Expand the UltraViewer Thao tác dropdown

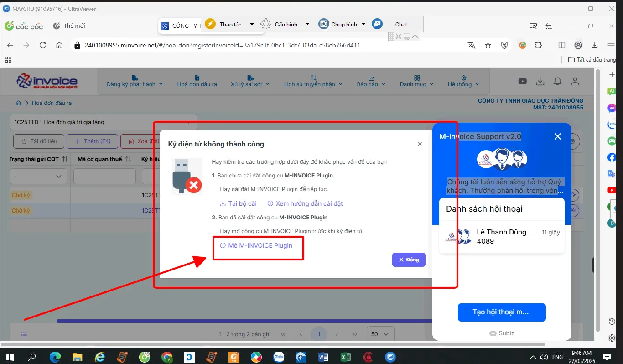click(x=252, y=25)
